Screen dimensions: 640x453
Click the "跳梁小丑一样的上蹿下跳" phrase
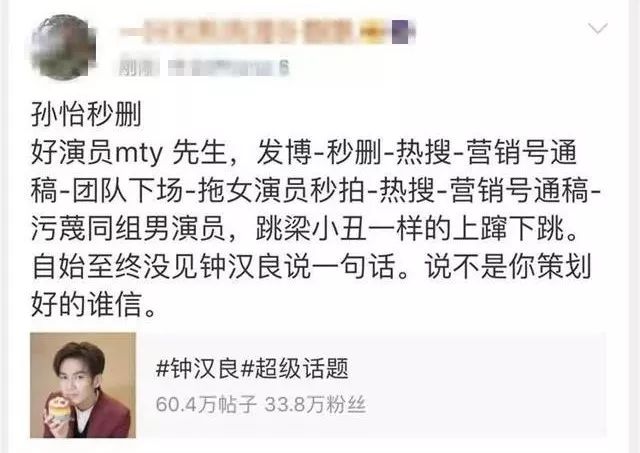[409, 229]
